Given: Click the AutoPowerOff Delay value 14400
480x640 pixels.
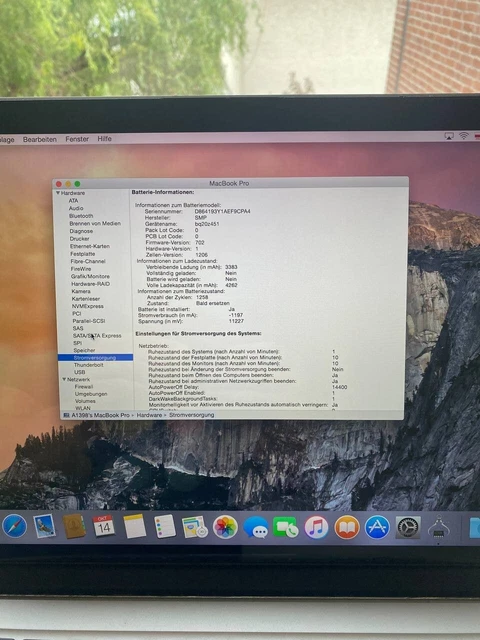Looking at the screenshot, I should point(340,387).
